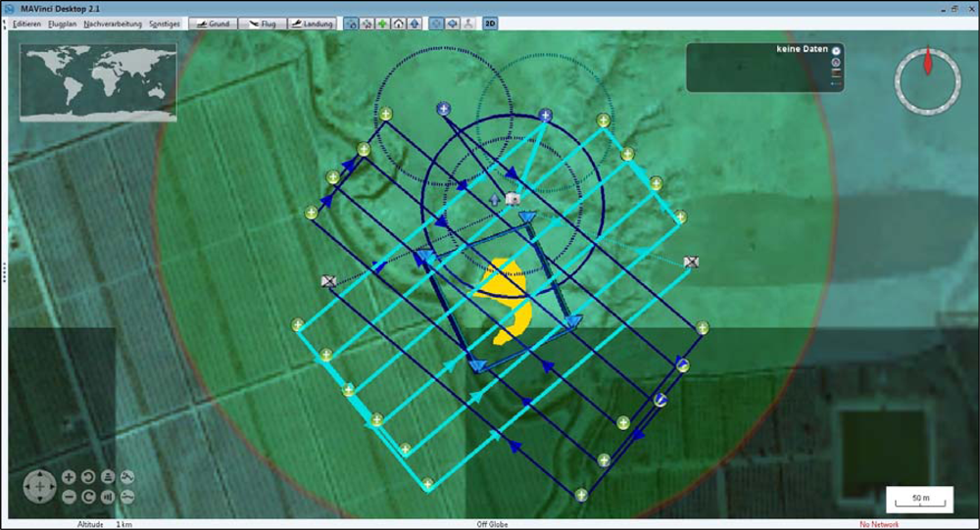The image size is (980, 530).
Task: Click the greyed toolbar icon left of 2D
Action: [x=468, y=24]
